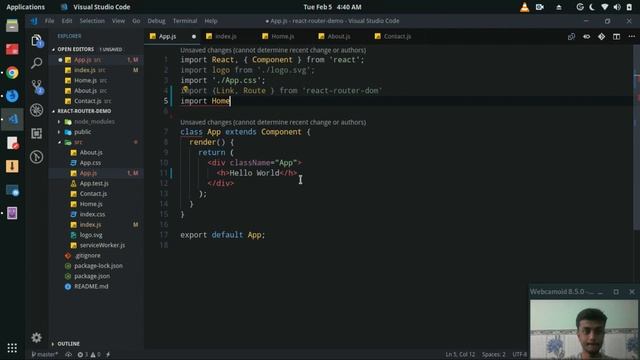The width and height of the screenshot is (640, 360).
Task: Switch to the Home.js editor tab
Action: point(282,36)
